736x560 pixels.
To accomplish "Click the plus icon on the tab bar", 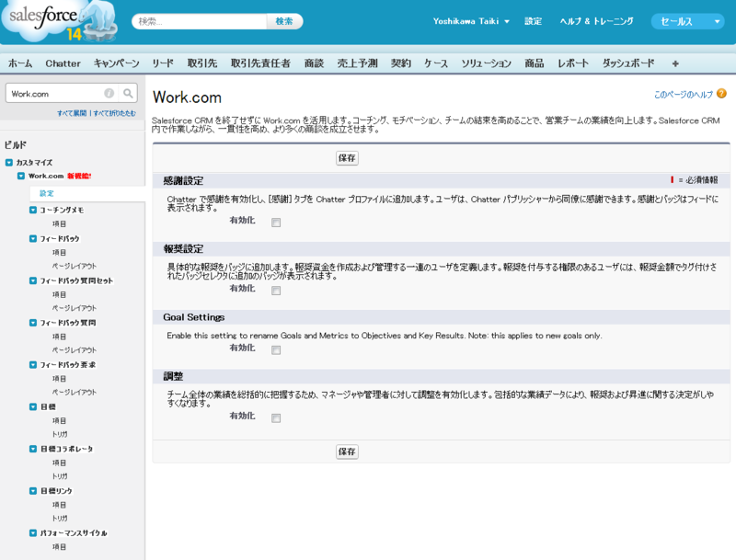I will click(675, 64).
